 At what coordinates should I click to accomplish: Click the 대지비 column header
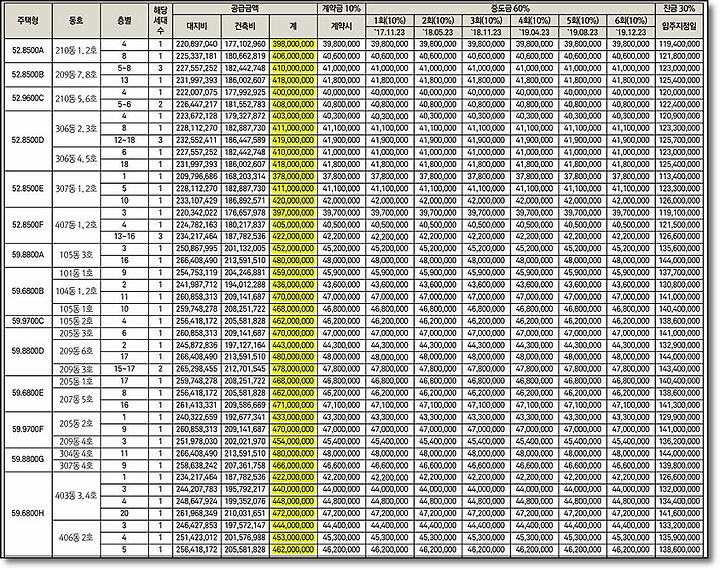click(197, 27)
